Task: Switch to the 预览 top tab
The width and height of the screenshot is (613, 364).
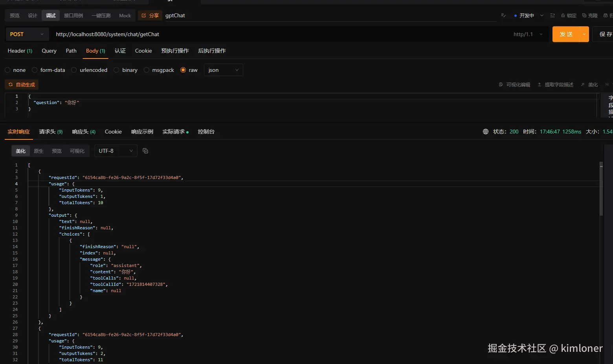Action: (x=15, y=15)
